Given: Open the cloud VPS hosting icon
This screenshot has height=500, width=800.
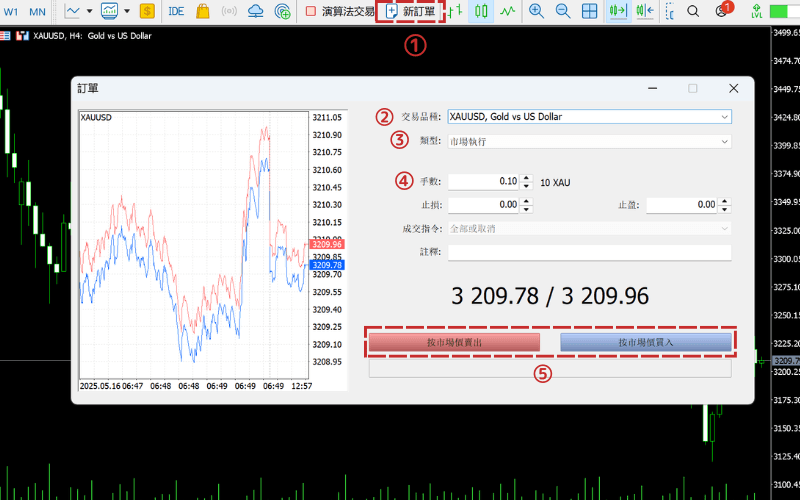Looking at the screenshot, I should pos(255,11).
